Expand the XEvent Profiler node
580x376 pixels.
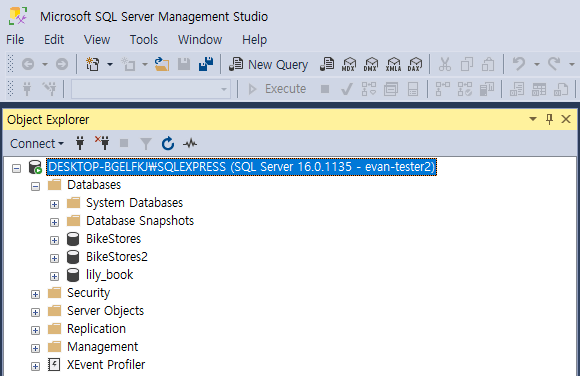(x=36, y=366)
